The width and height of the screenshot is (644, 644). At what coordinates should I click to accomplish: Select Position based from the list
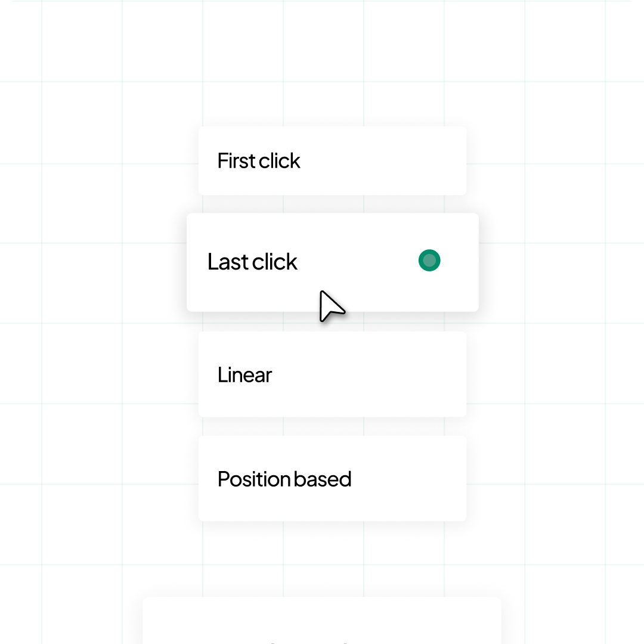332,478
